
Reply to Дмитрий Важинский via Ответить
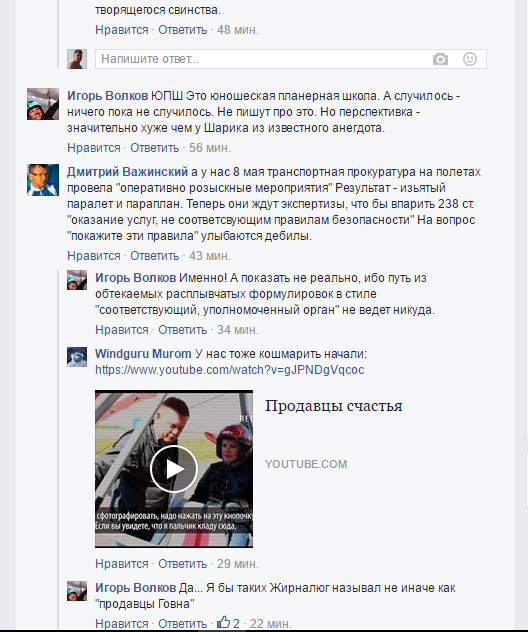[x=154, y=256]
